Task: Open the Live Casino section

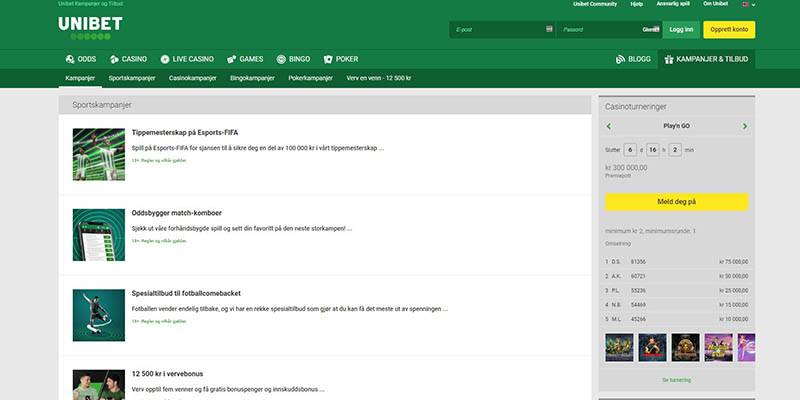Action: 187,59
